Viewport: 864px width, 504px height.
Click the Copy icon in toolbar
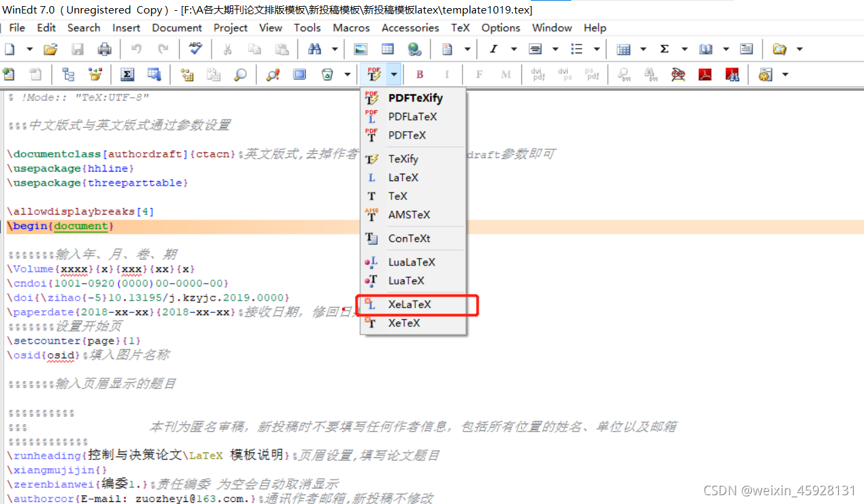coord(255,49)
